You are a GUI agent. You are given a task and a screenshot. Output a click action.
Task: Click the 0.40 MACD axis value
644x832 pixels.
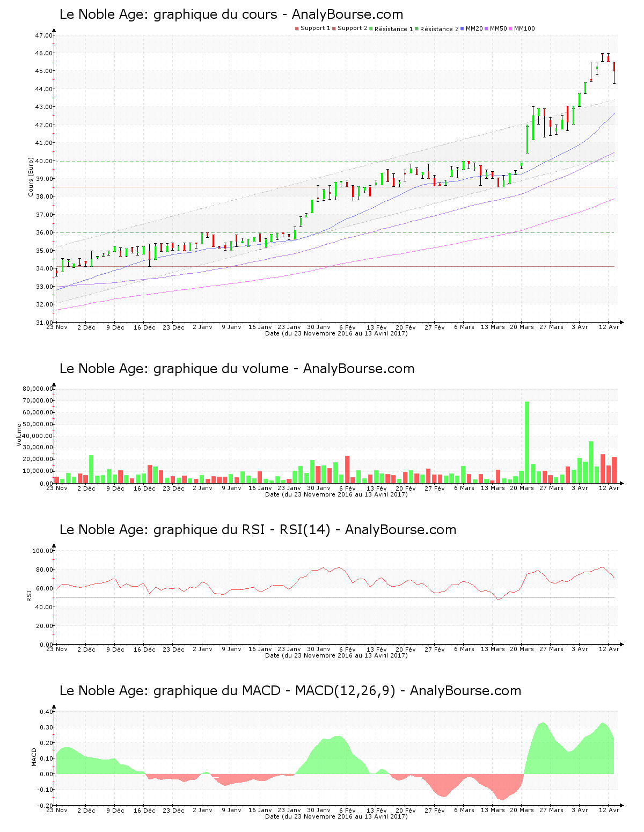[47, 712]
